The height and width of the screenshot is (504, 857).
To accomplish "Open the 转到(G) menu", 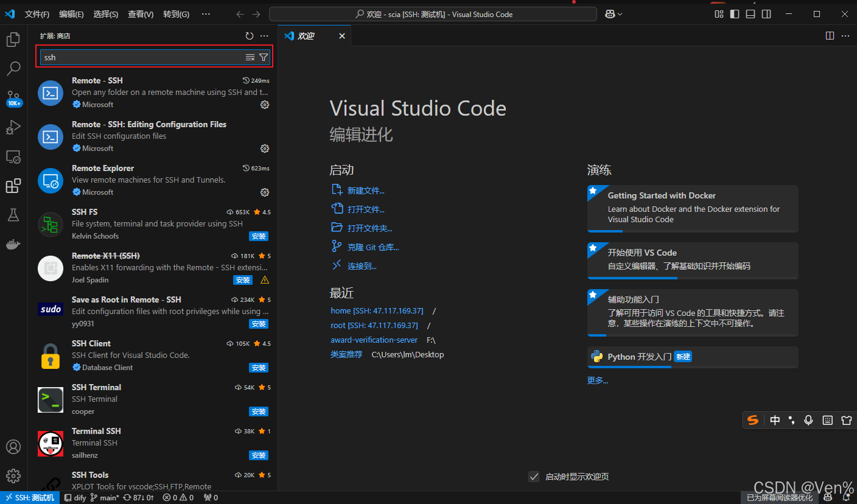I will pyautogui.click(x=176, y=14).
